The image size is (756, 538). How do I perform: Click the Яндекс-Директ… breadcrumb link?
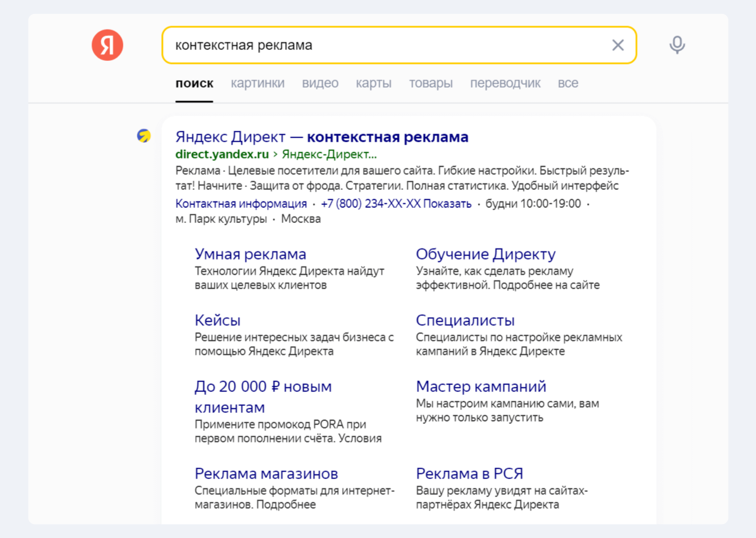[329, 154]
